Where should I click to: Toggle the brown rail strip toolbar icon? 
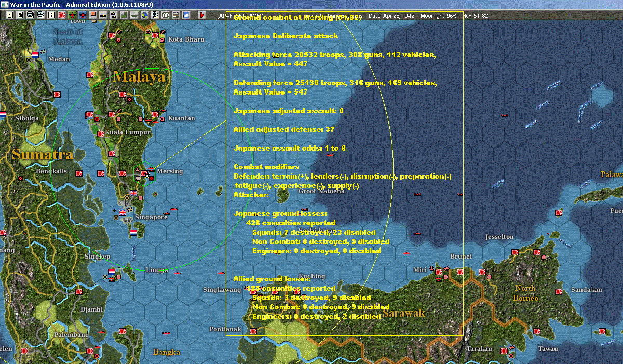[x=176, y=15]
